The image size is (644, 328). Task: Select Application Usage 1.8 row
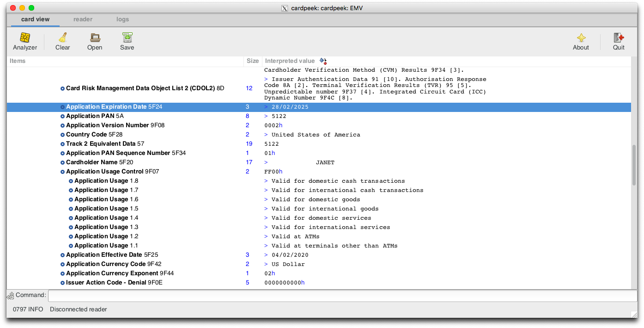(319, 181)
